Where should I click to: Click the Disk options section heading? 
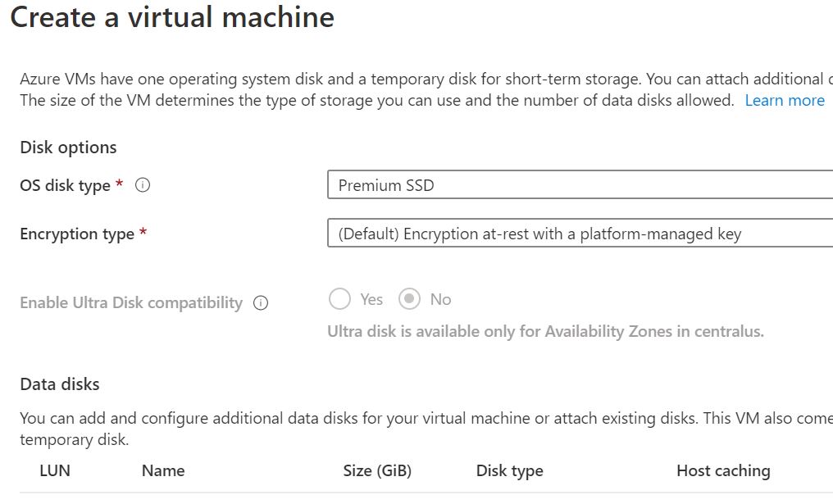pos(67,148)
